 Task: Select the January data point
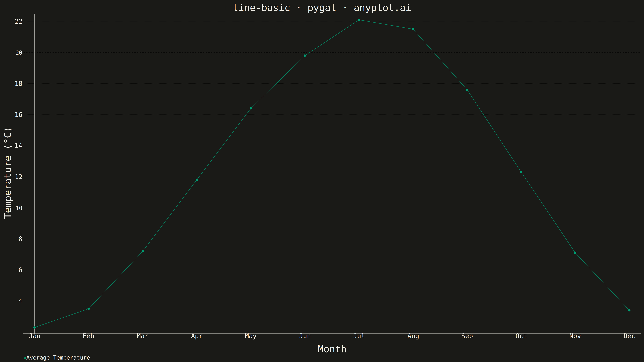click(34, 327)
